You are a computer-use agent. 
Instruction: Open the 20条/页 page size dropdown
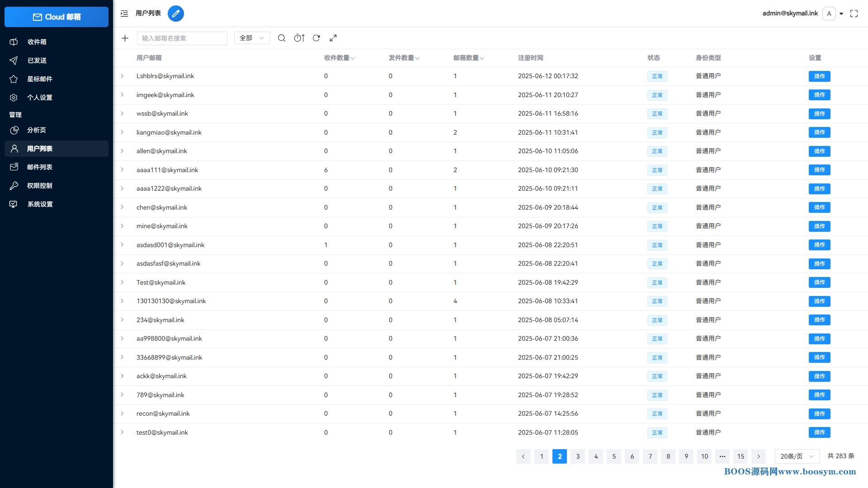coord(797,456)
